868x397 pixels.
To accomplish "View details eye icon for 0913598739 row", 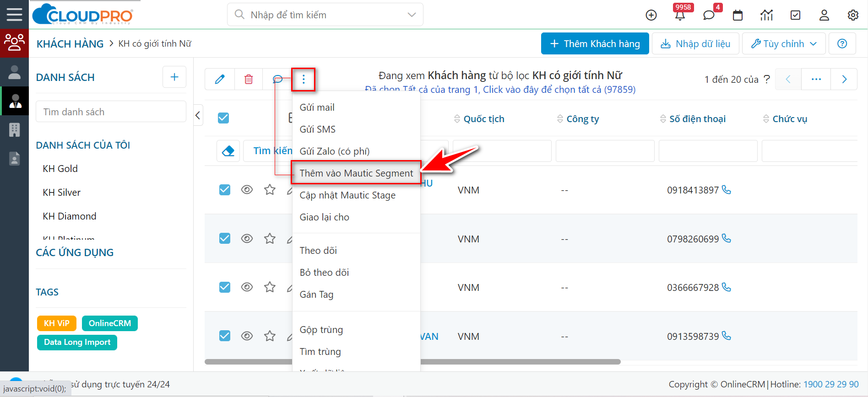I will (x=247, y=336).
